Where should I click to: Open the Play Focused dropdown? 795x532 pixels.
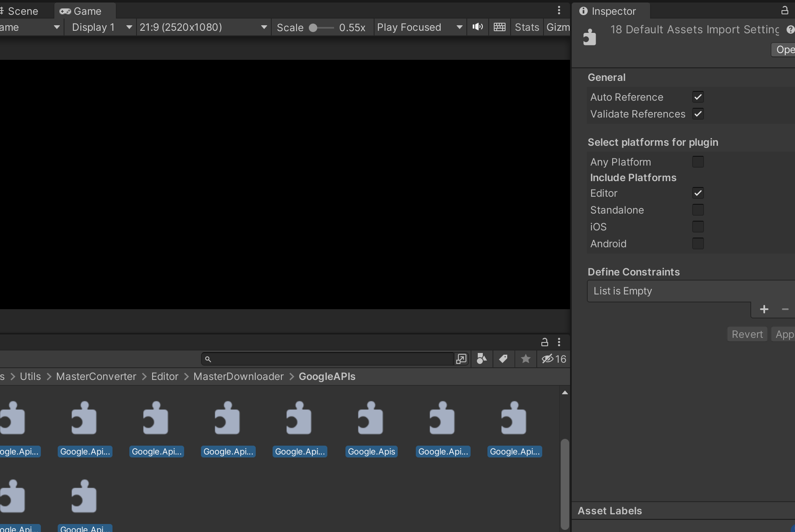point(420,27)
